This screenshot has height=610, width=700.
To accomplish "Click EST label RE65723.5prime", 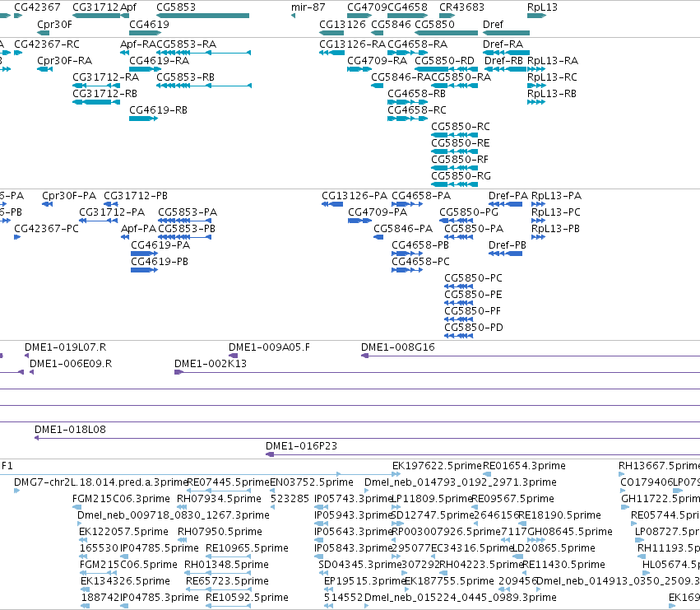I will click(x=227, y=581).
